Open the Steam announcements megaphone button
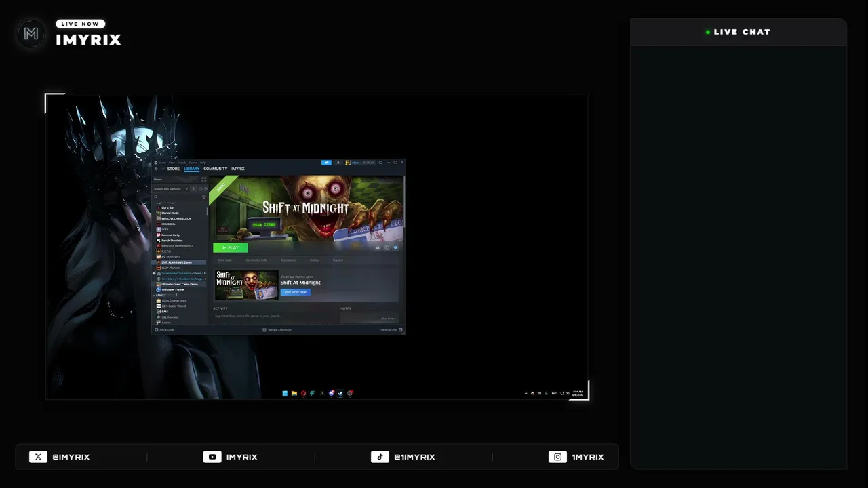Image resolution: width=868 pixels, height=488 pixels. (x=326, y=163)
